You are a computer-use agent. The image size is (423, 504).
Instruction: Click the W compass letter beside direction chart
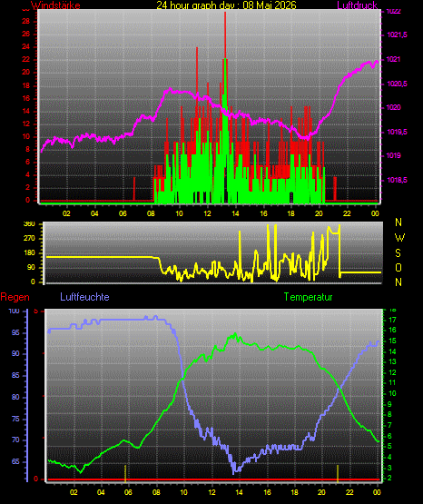399,238
